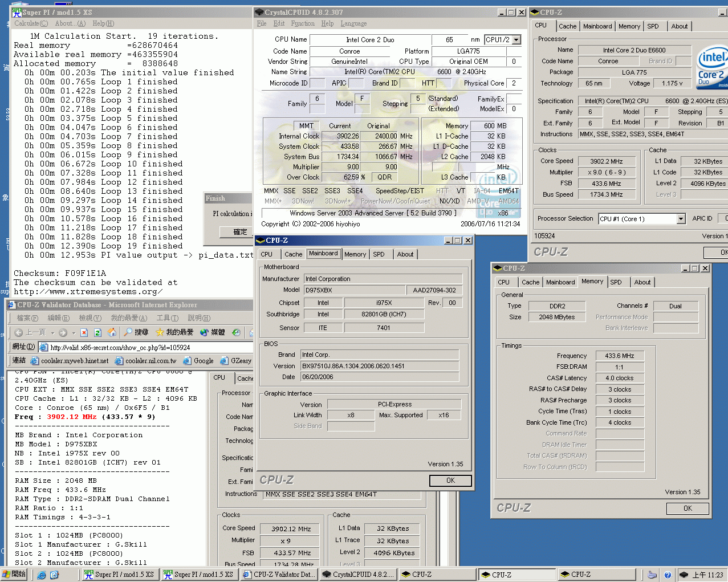Open coolaler.myweb.hinet.net link in Links bar
Screen dimensions: 728x582
click(70, 361)
